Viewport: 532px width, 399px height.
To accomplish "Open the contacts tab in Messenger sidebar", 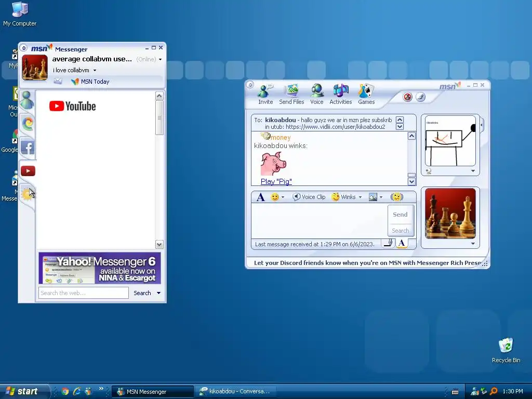I will pyautogui.click(x=27, y=100).
